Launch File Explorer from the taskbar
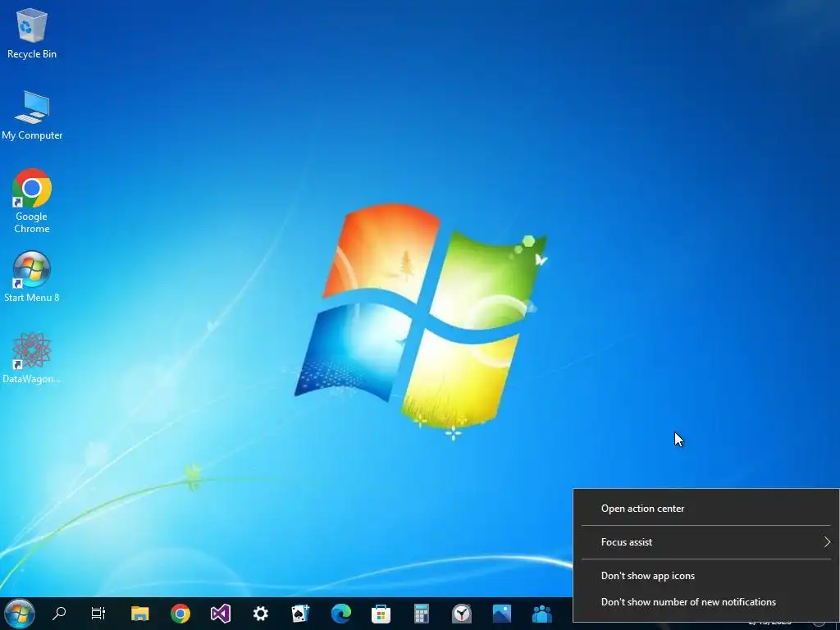The width and height of the screenshot is (840, 630). 139,614
